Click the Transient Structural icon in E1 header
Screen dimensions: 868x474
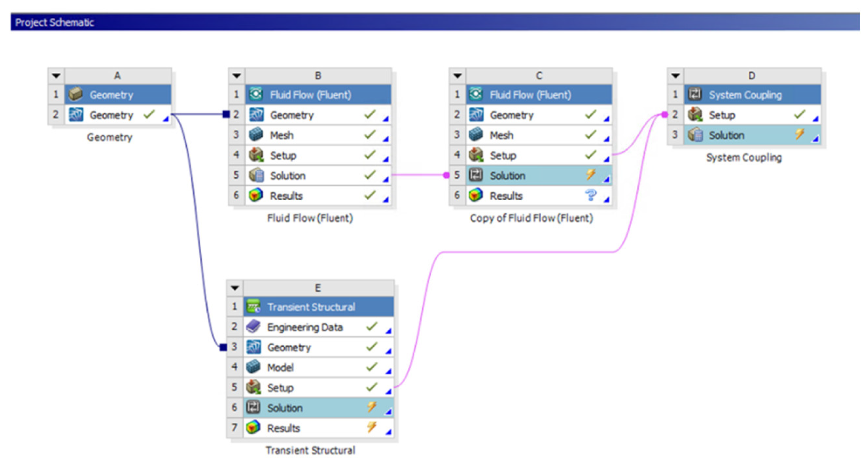point(253,306)
